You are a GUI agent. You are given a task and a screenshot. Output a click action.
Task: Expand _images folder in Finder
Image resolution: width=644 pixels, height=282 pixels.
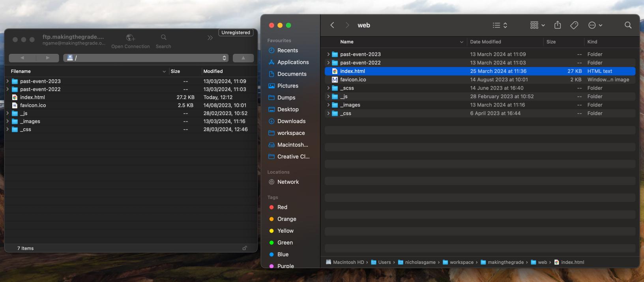pyautogui.click(x=328, y=105)
